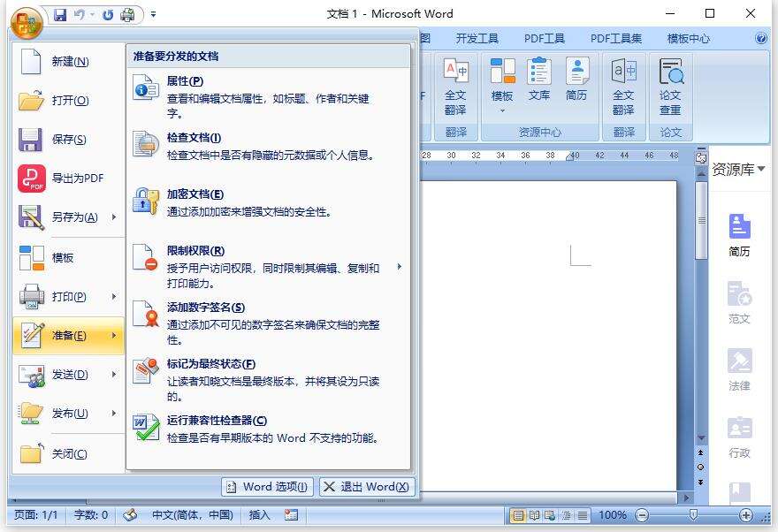This screenshot has height=532, width=778.
Task: Switch to Full Screen Reading view button
Action: [534, 515]
